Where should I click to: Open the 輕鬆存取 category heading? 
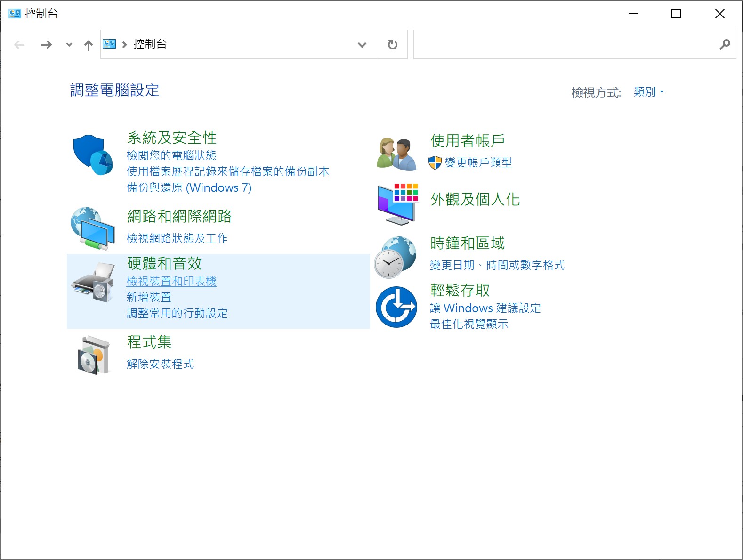(460, 290)
